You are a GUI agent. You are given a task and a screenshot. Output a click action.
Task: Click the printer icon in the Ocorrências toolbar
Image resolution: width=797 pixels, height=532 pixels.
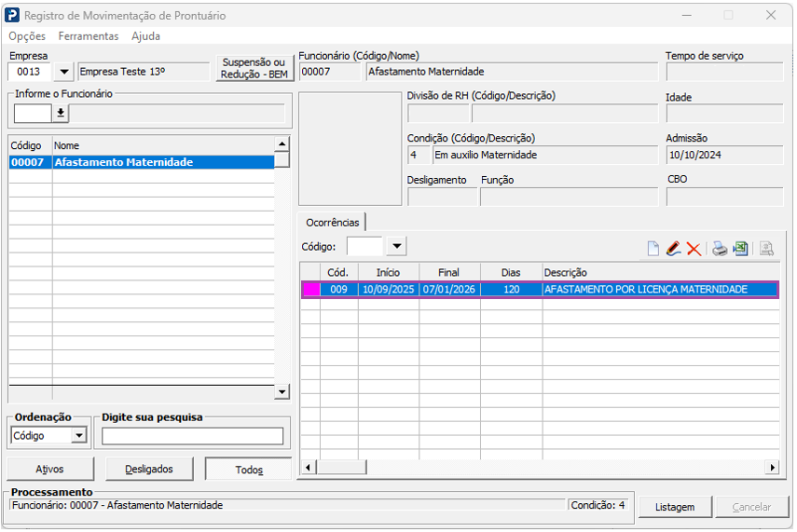tap(720, 249)
